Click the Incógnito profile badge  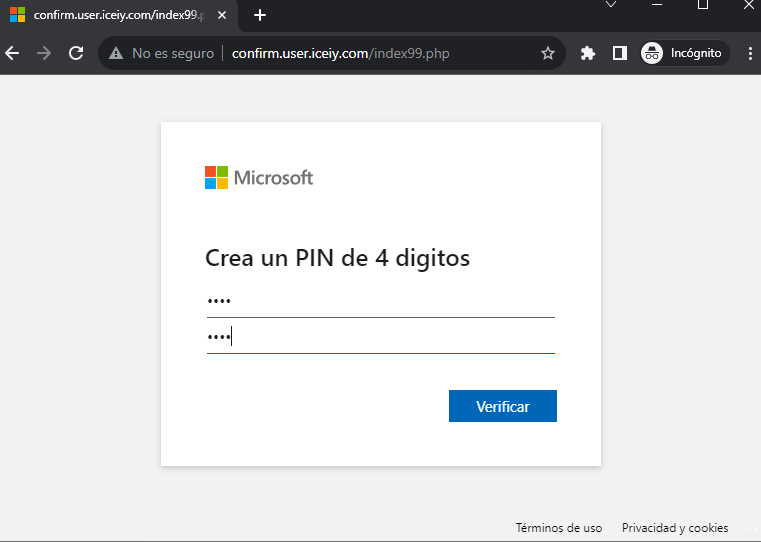[682, 53]
